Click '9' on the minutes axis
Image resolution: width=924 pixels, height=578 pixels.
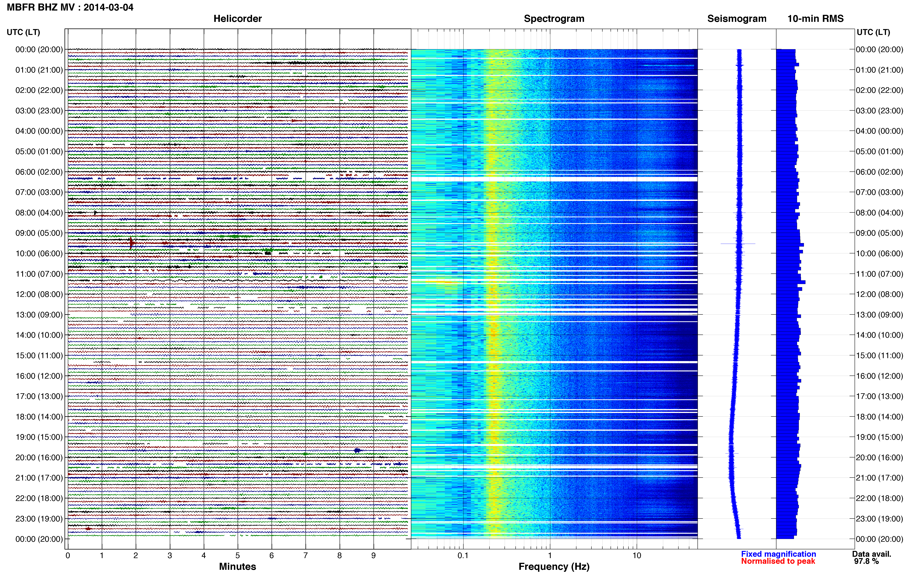[x=373, y=555]
